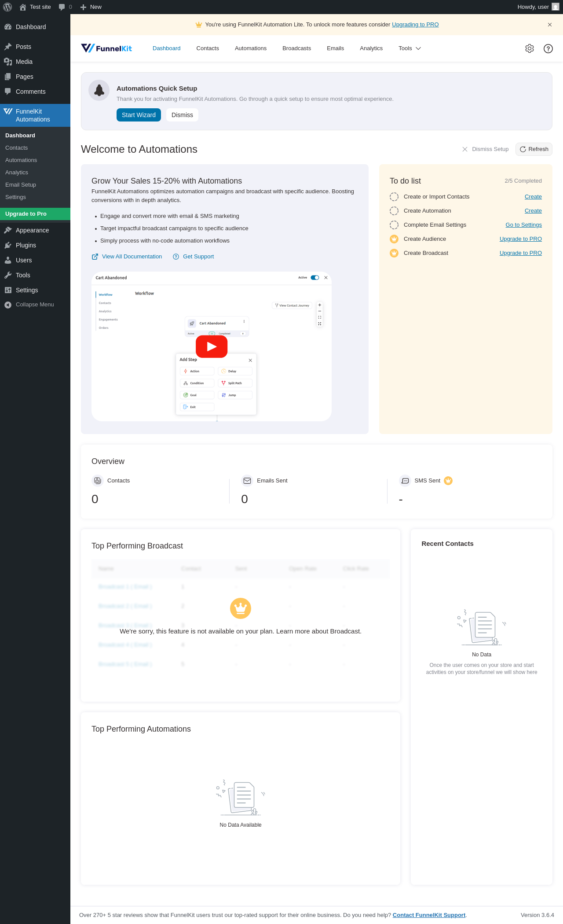Image resolution: width=563 pixels, height=924 pixels.
Task: Click the New content plus item
Action: point(91,7)
